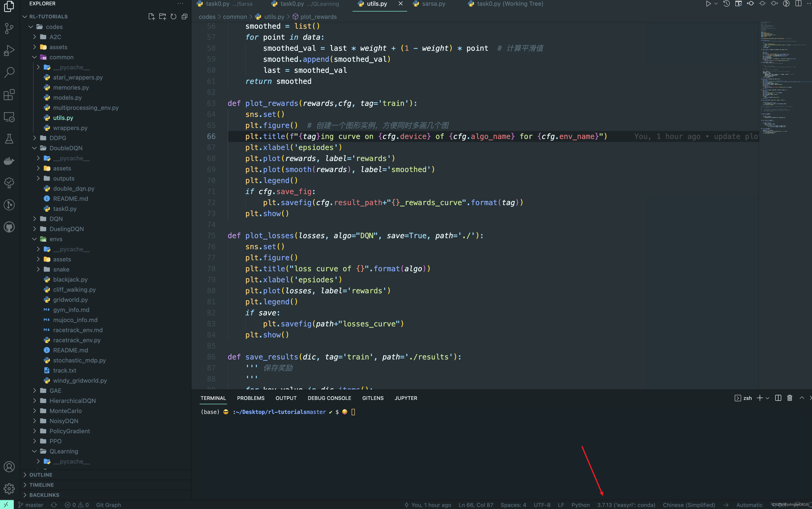Open the new terminal launch profile dropdown
This screenshot has width=812, height=509.
(x=767, y=398)
